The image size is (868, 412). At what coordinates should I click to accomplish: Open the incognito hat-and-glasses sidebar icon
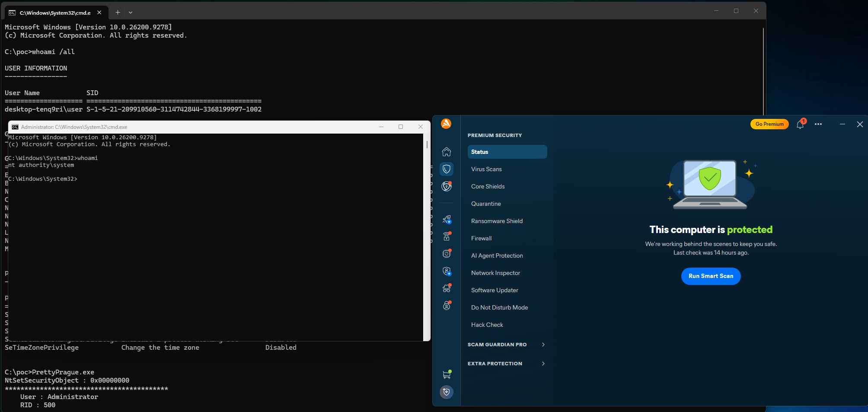tap(447, 288)
